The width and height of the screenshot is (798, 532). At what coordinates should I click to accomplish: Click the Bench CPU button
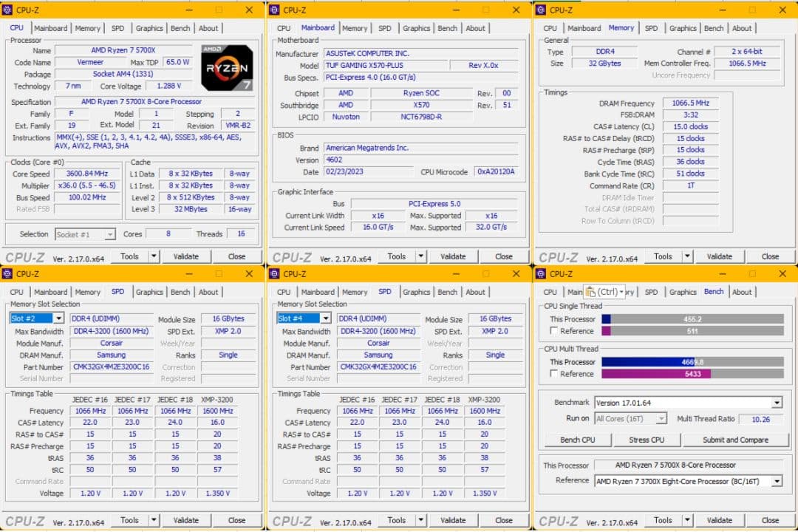pyautogui.click(x=577, y=440)
